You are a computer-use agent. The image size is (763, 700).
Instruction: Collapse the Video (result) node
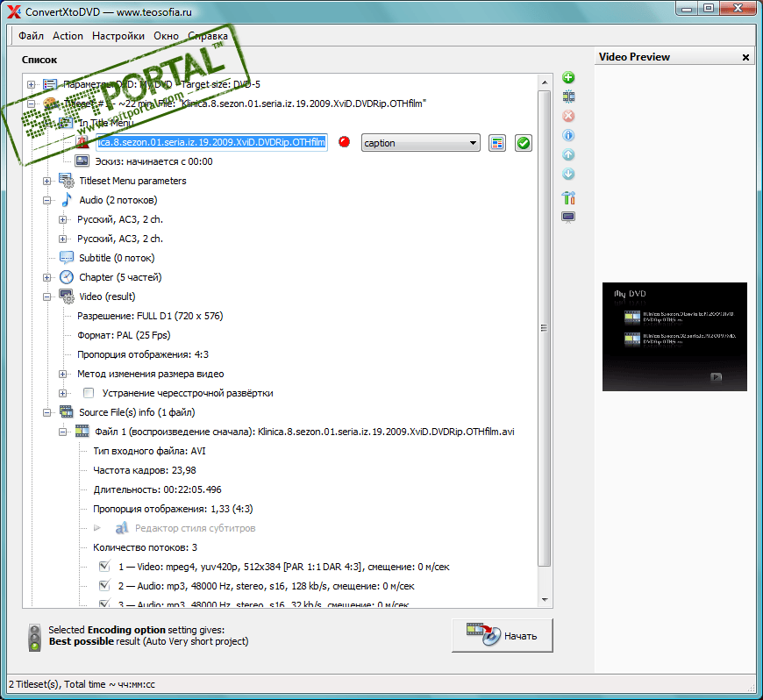(46, 297)
